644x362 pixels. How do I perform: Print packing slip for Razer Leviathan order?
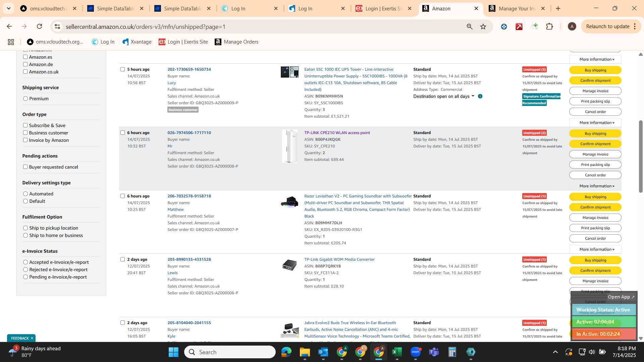coord(595,228)
